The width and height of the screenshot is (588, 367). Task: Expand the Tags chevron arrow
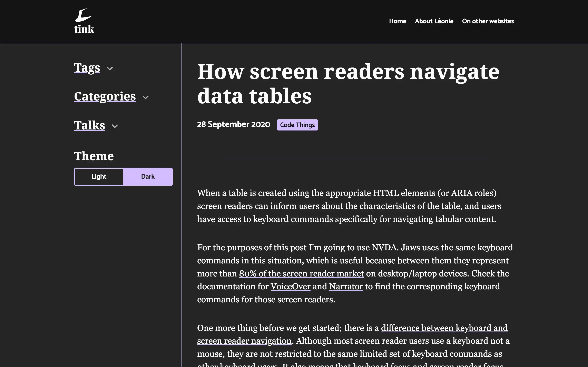click(110, 69)
